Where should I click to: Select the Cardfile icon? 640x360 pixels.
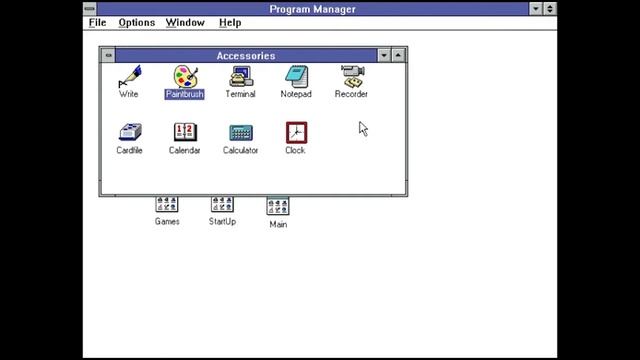point(130,132)
